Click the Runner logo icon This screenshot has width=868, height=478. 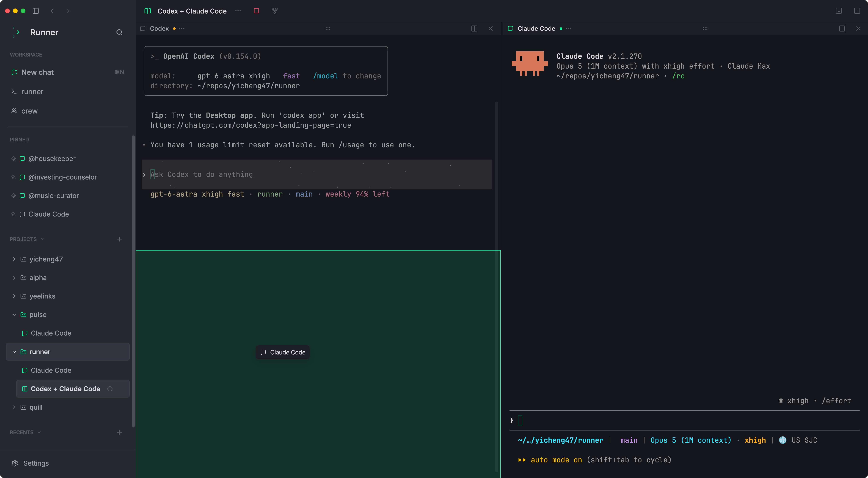click(16, 32)
